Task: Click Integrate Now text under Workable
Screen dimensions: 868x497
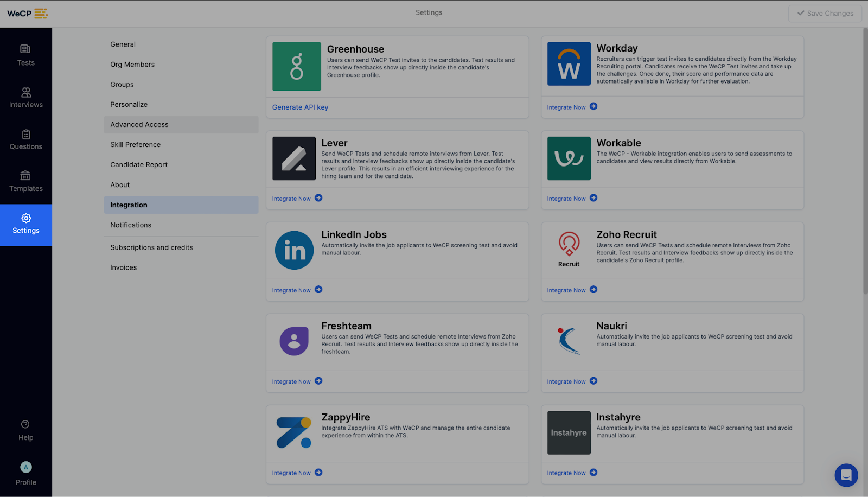Action: pyautogui.click(x=566, y=199)
